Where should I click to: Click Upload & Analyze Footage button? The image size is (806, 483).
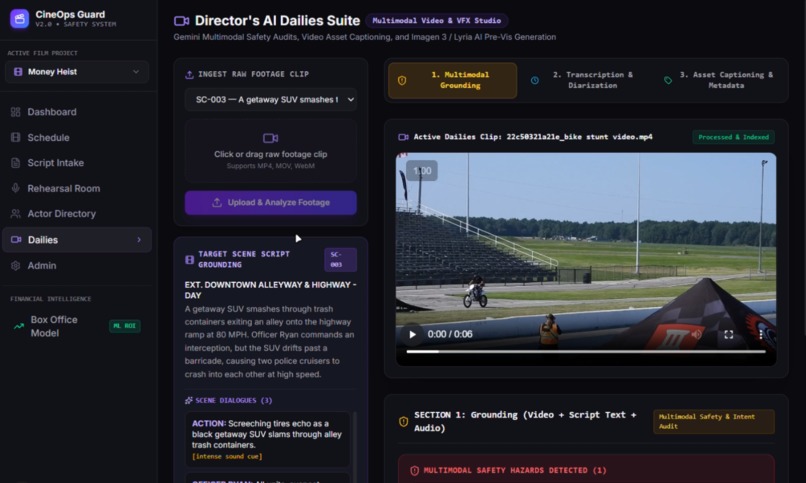click(270, 202)
